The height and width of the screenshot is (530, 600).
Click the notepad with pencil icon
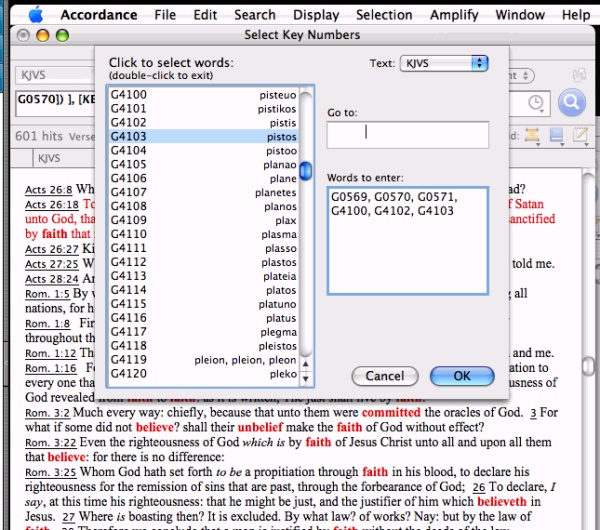[580, 135]
